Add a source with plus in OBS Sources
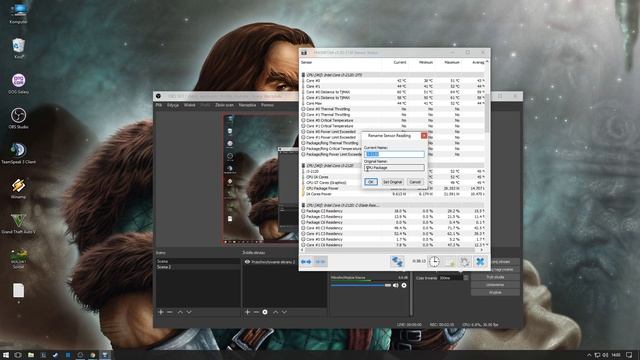This screenshot has width=640, height=360. 247,312
